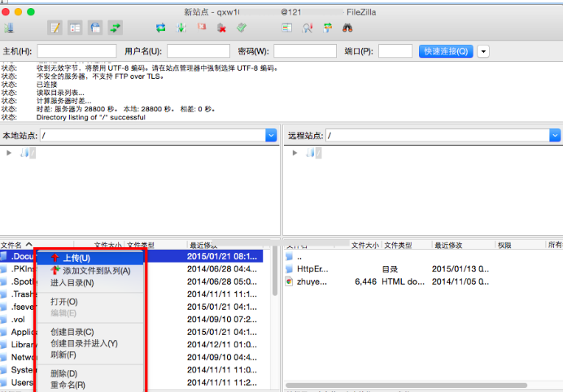Click the HttpEr... folder icon

(289, 269)
